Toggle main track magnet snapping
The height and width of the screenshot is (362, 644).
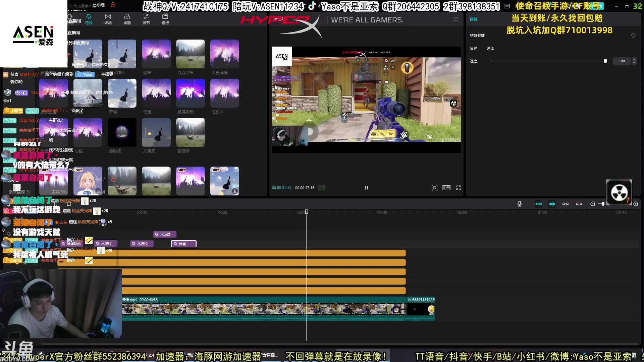[x=539, y=204]
